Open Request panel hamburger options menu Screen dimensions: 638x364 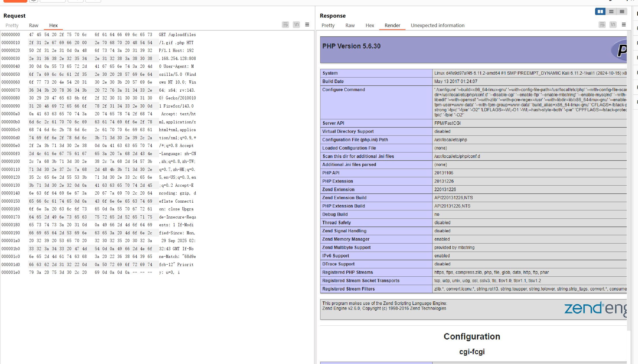pos(307,25)
